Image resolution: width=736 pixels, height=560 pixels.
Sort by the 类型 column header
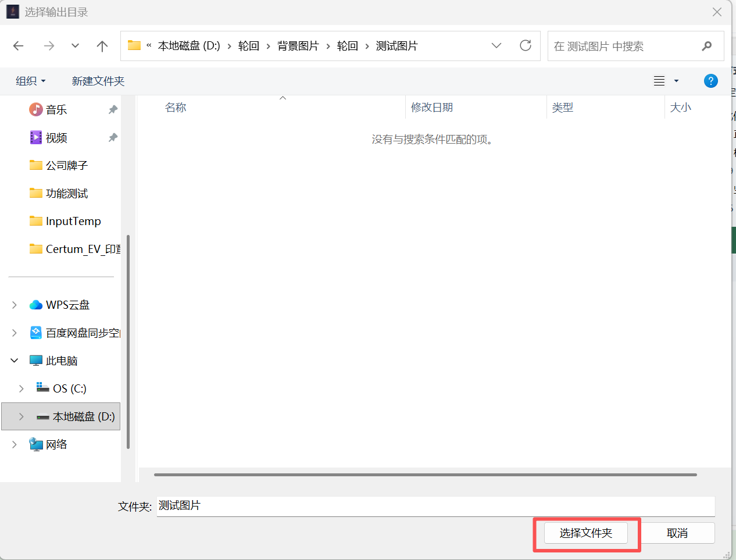click(563, 108)
